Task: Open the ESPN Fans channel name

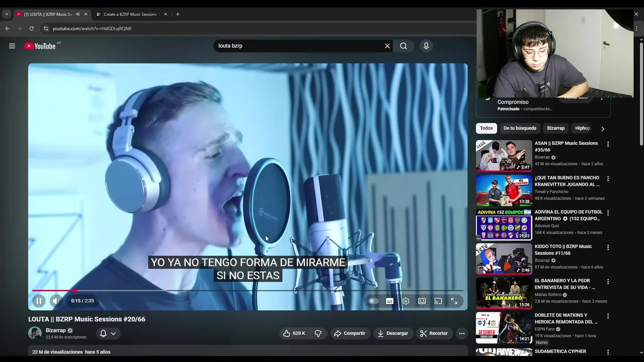Action: (544, 329)
